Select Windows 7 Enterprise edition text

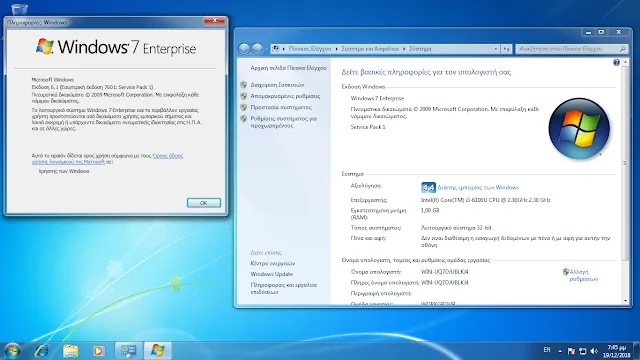[377, 98]
